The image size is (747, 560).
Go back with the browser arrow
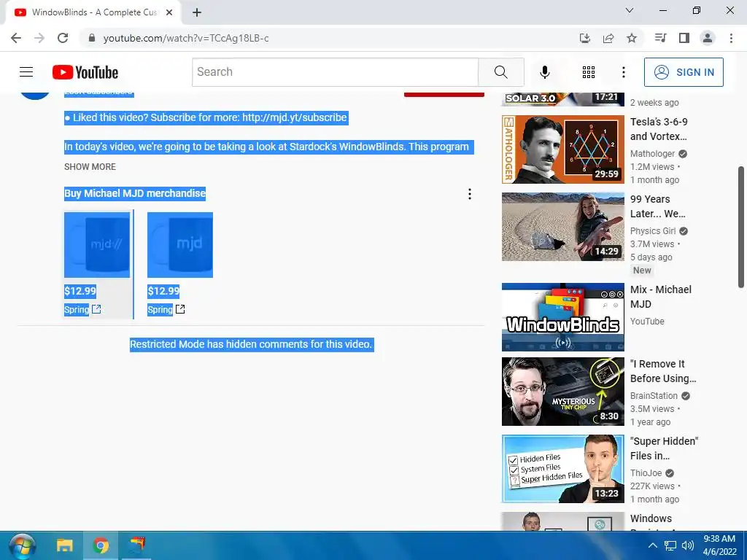point(16,38)
